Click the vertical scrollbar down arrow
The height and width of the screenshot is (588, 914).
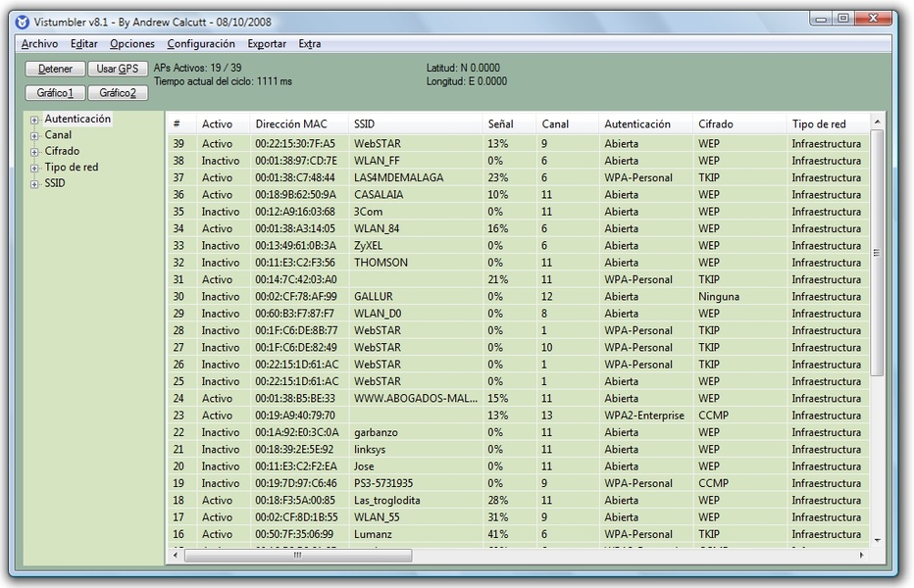(877, 540)
